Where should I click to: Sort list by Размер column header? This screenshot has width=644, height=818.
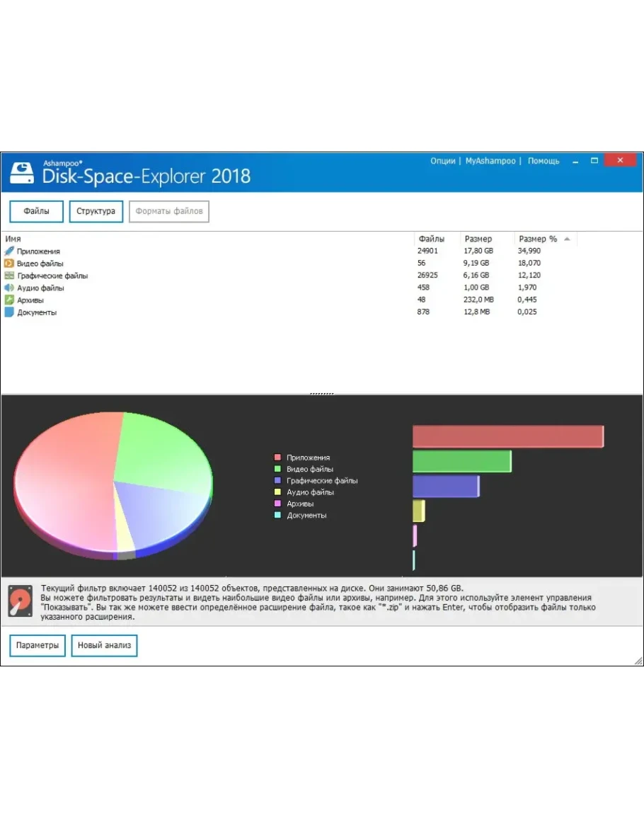click(x=478, y=239)
